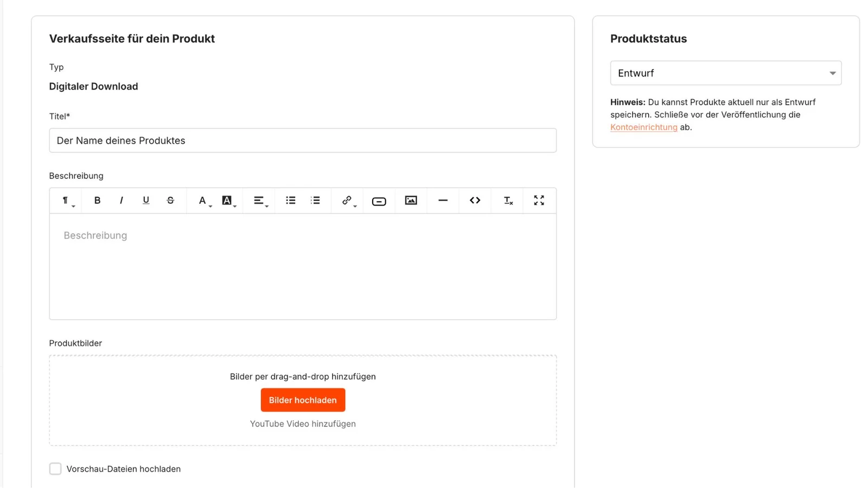Click the Digitaler Download type text

(94, 87)
